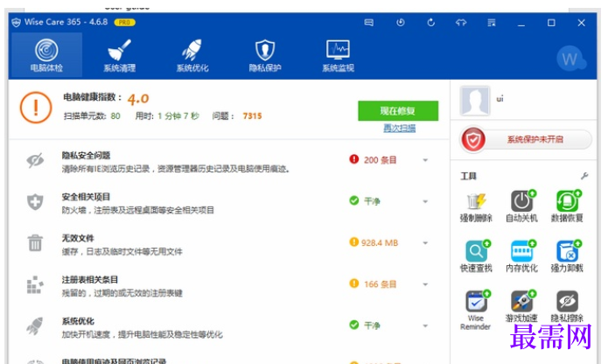Launch the 内存优化 tool

coord(521,256)
